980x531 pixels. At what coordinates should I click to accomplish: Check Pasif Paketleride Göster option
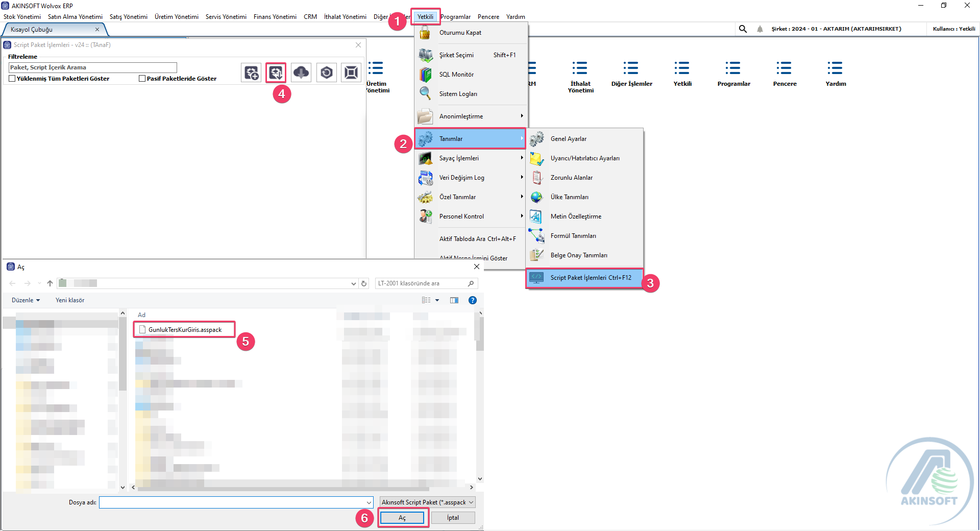tap(142, 79)
